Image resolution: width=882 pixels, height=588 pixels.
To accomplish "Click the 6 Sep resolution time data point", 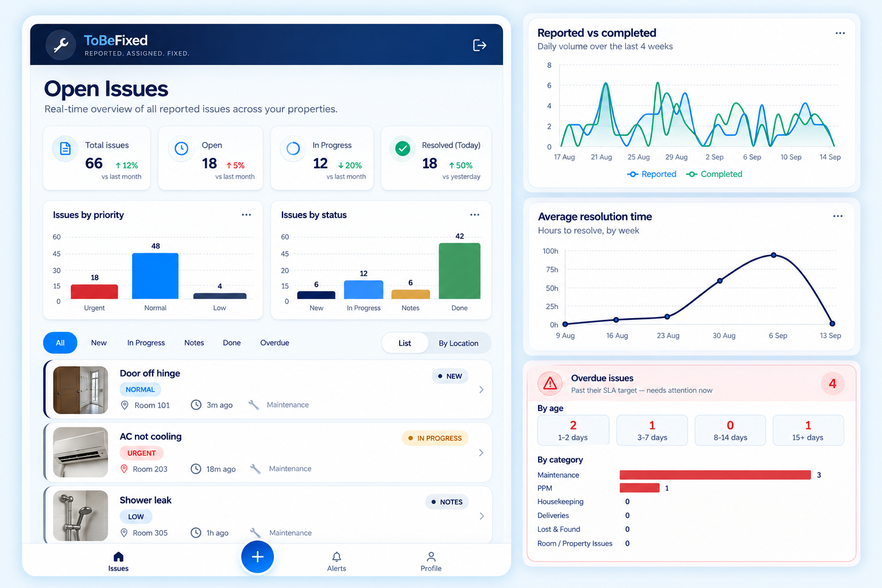I will [773, 255].
